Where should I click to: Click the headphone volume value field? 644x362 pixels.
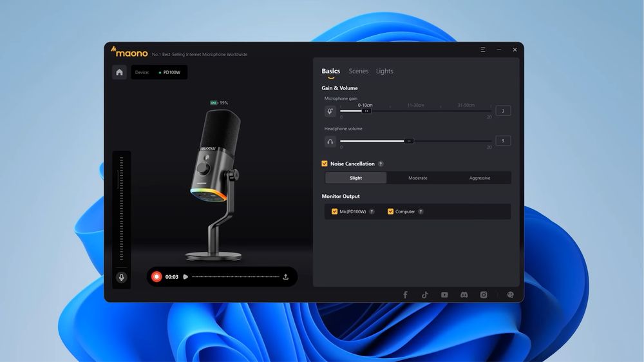tap(503, 141)
